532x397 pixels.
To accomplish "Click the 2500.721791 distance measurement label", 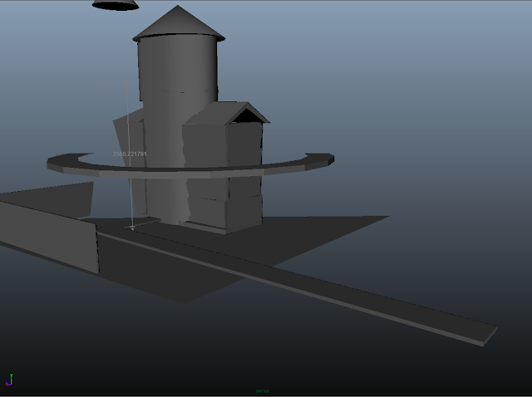I will tap(130, 154).
